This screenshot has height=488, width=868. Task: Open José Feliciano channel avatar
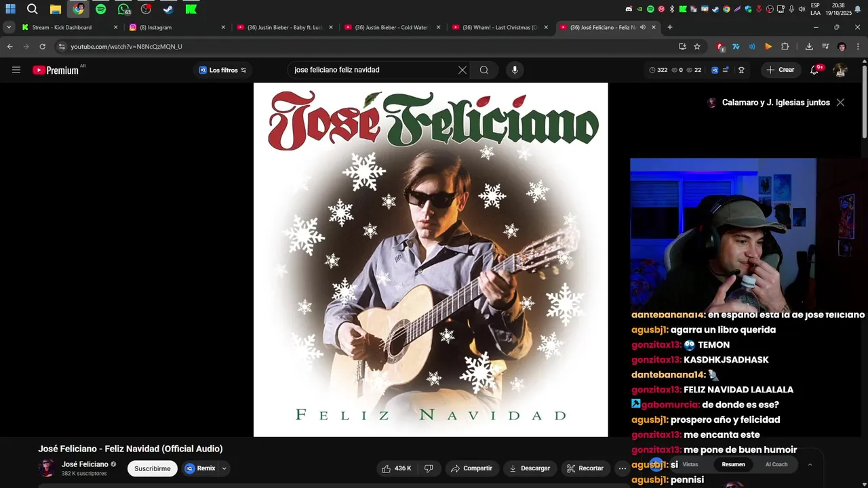click(x=47, y=468)
